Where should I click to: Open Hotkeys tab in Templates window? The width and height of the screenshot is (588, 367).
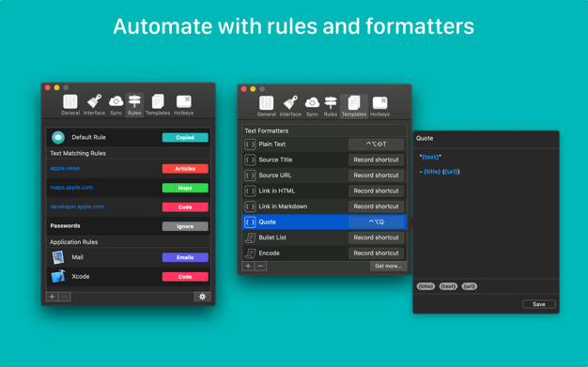point(379,106)
